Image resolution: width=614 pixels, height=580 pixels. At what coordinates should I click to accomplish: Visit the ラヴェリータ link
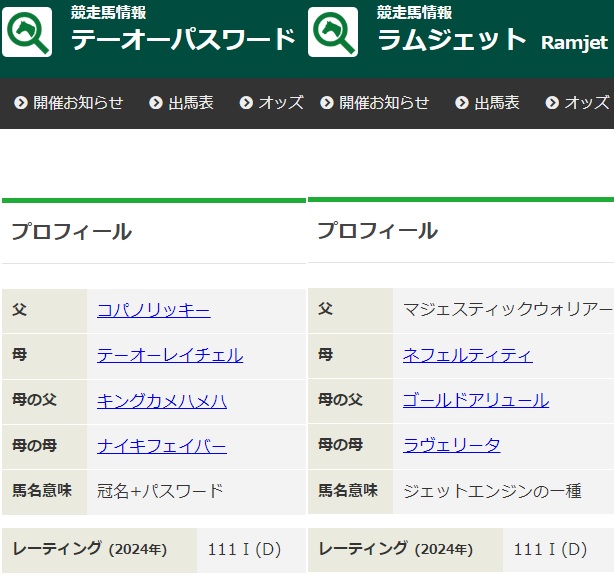pos(451,445)
